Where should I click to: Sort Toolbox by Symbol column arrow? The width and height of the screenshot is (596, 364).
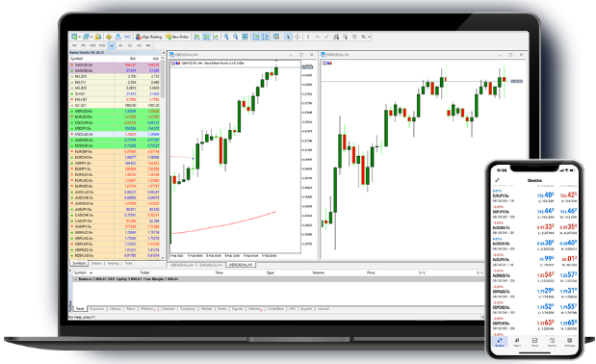[91, 273]
